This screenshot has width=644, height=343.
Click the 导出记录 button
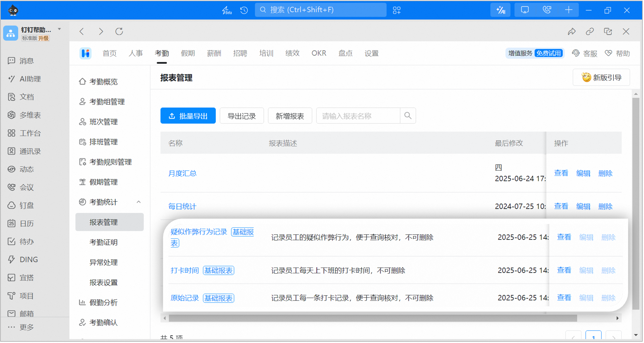pos(242,116)
